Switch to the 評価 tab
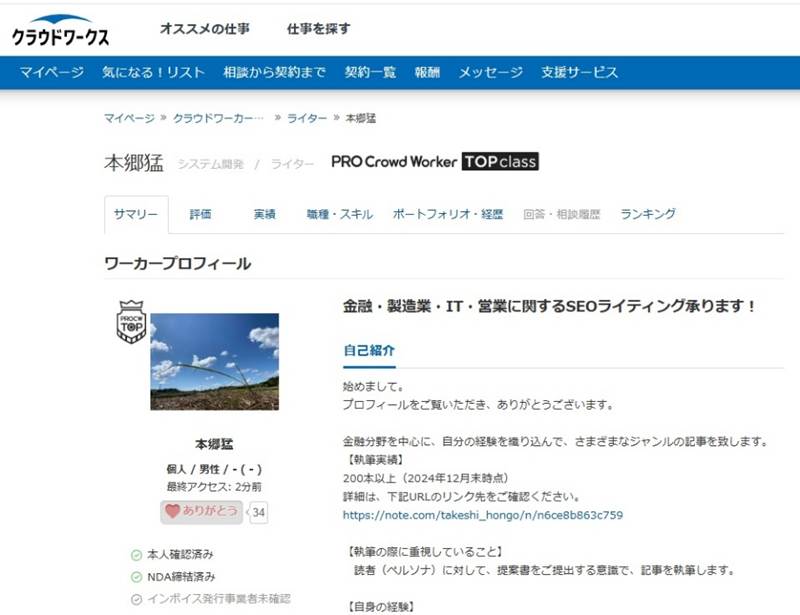800x615 pixels. pos(201,214)
